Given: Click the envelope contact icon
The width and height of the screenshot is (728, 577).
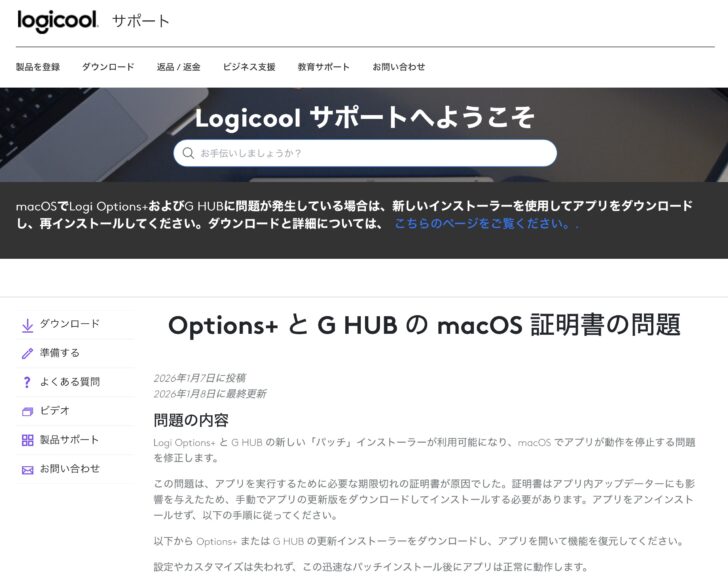Looking at the screenshot, I should [27, 470].
